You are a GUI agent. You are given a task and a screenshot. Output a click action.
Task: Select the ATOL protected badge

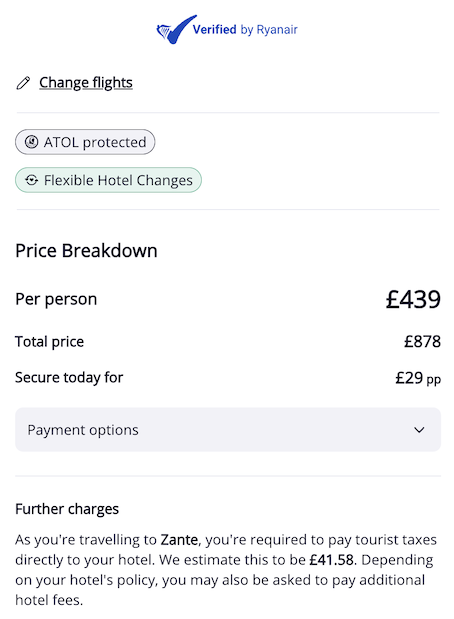[x=85, y=142]
